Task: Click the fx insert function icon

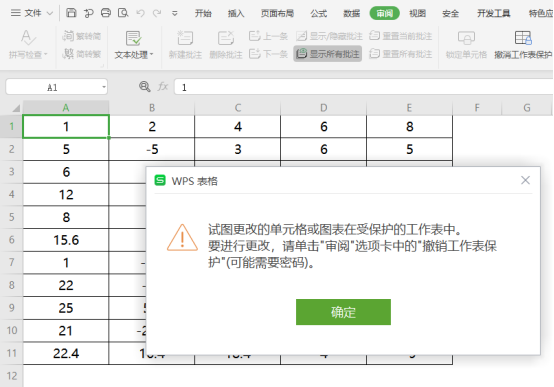Action: (163, 87)
